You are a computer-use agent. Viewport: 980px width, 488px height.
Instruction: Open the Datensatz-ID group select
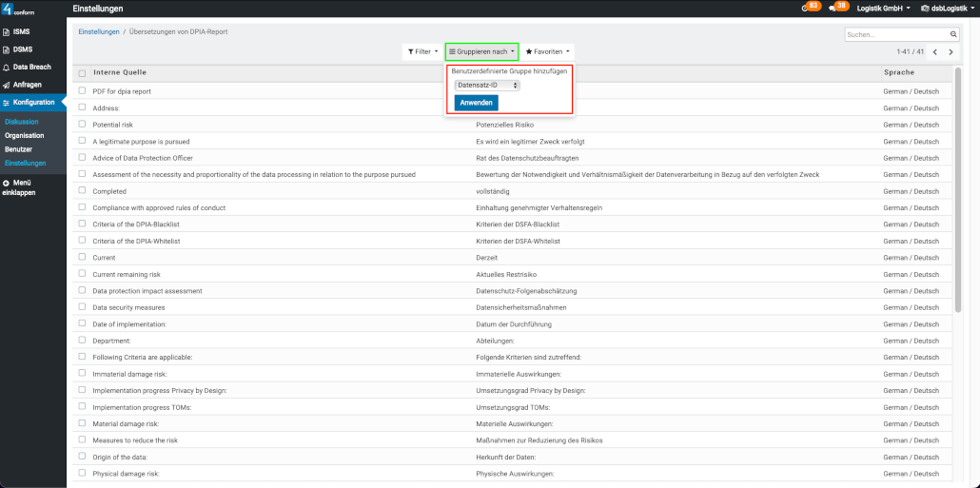click(x=486, y=86)
